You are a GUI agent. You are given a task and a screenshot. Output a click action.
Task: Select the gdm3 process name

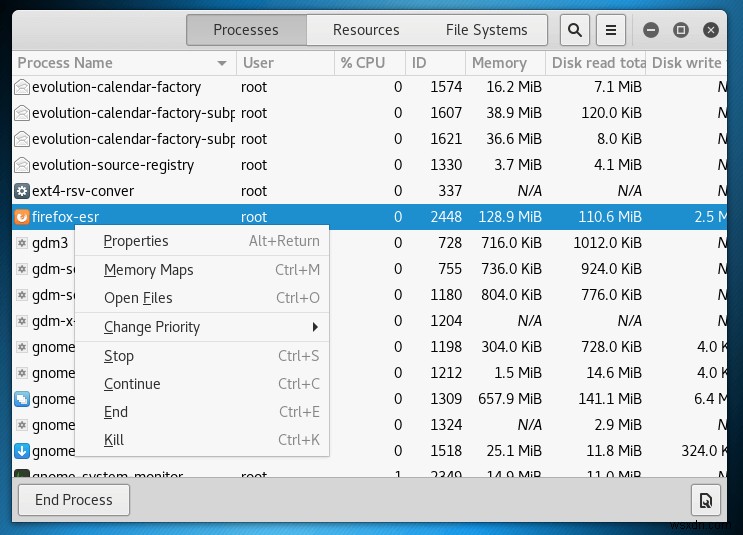(50, 243)
